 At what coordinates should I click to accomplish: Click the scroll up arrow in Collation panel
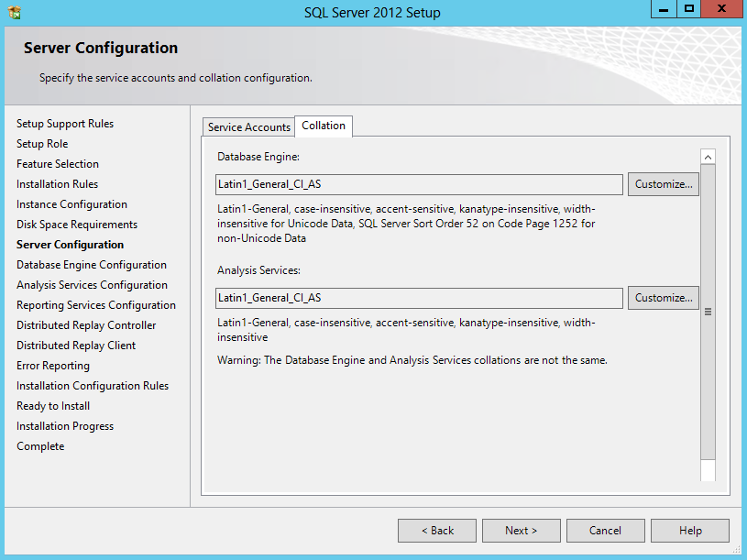pyautogui.click(x=708, y=157)
